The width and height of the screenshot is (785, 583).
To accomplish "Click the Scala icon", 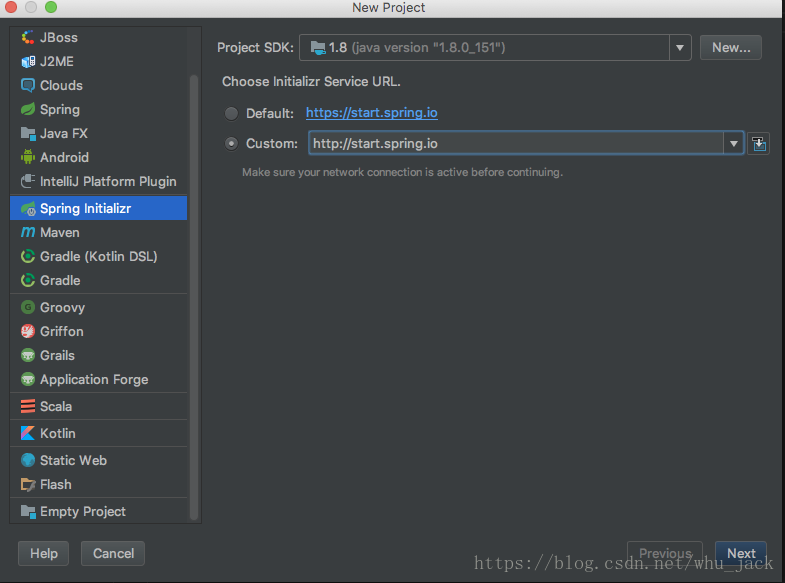I will coord(28,406).
